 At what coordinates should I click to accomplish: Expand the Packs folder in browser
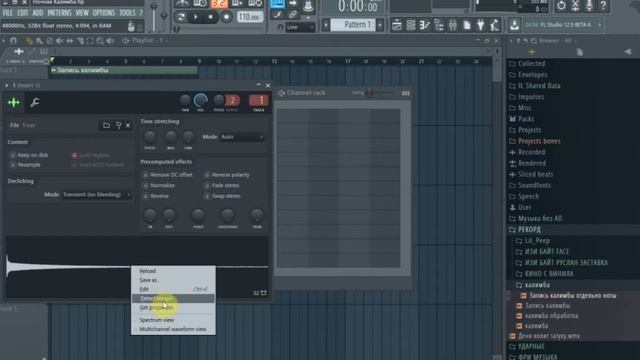click(x=526, y=119)
